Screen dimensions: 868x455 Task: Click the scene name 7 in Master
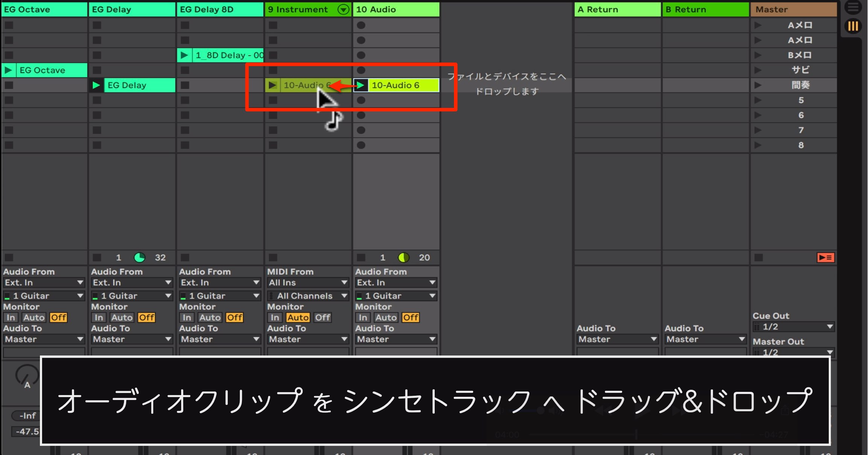coord(801,130)
